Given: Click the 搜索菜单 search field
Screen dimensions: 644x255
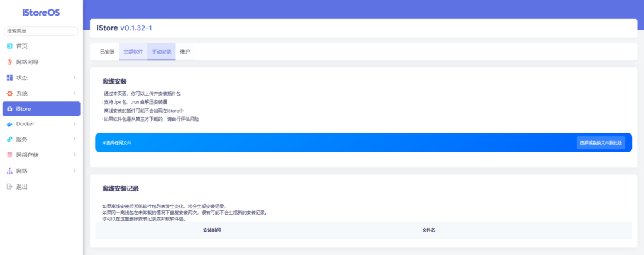Looking at the screenshot, I should click(41, 31).
